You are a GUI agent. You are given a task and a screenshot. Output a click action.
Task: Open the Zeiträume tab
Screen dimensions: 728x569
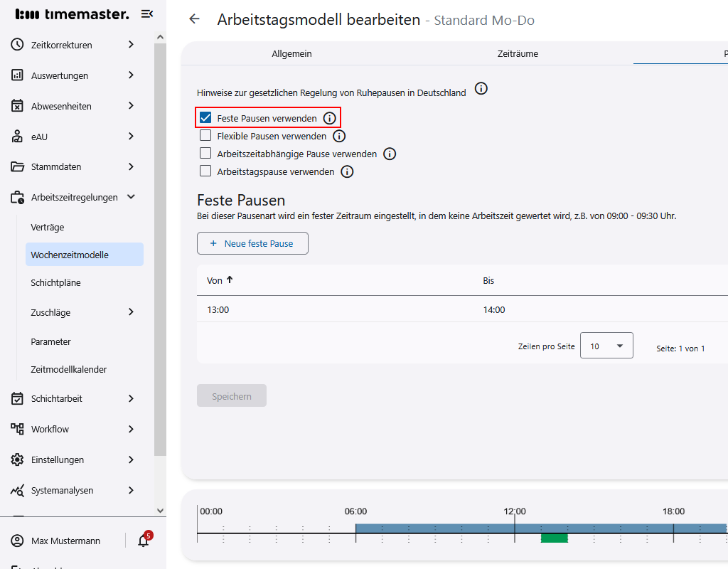517,54
